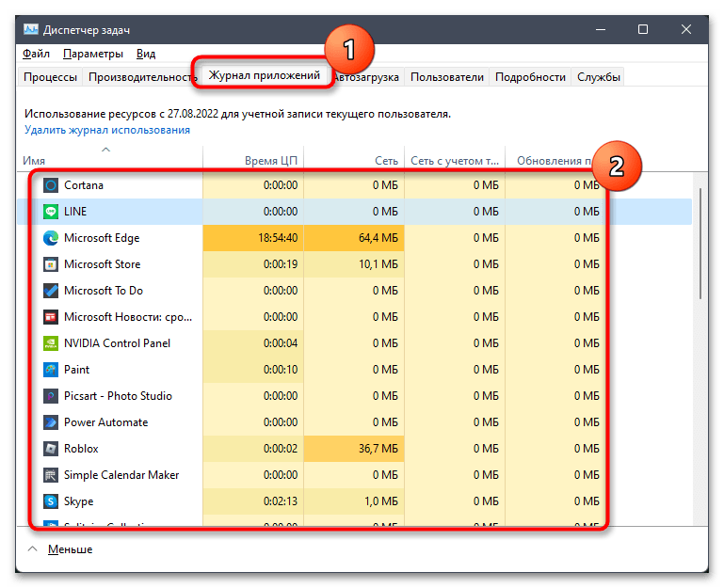Viewport: 724px width, 588px height.
Task: Click network value 36,7 МБ
Action: point(378,449)
